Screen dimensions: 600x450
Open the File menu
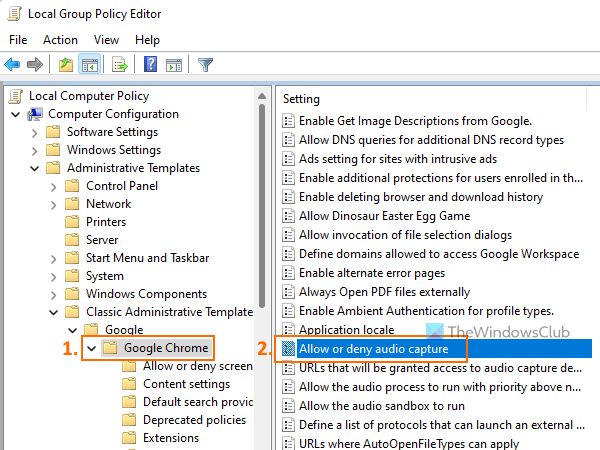tap(18, 40)
